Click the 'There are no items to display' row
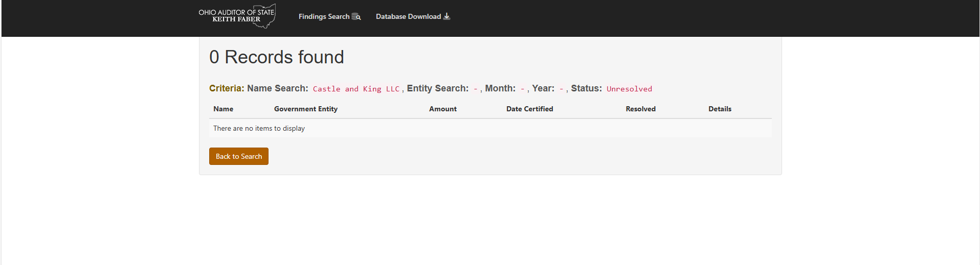This screenshot has width=980, height=265. click(491, 128)
